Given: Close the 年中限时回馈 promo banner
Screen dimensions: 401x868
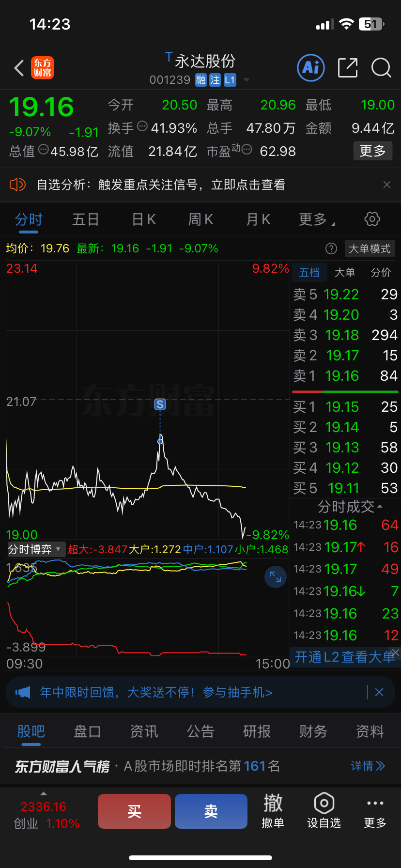Looking at the screenshot, I should pyautogui.click(x=379, y=692).
